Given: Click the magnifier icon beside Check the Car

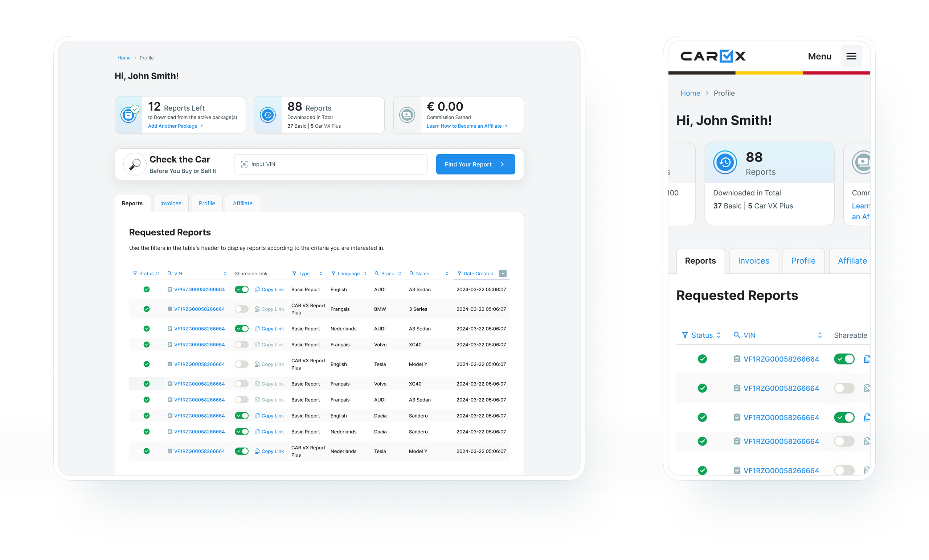Looking at the screenshot, I should click(135, 164).
